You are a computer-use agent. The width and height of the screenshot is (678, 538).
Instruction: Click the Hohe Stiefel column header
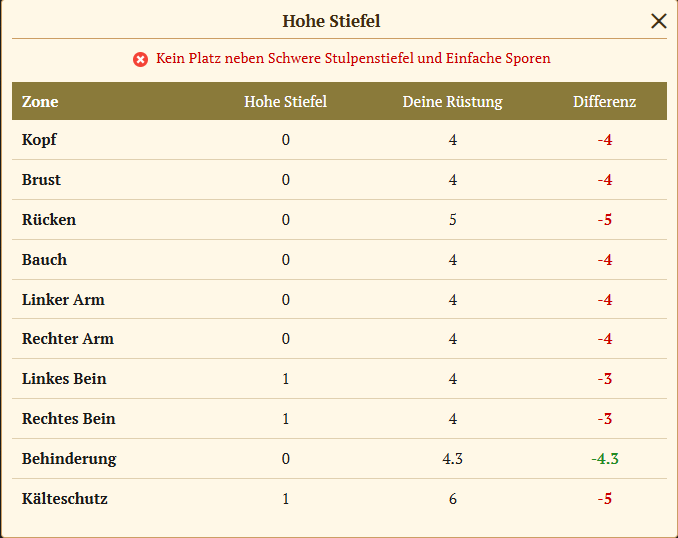285,102
